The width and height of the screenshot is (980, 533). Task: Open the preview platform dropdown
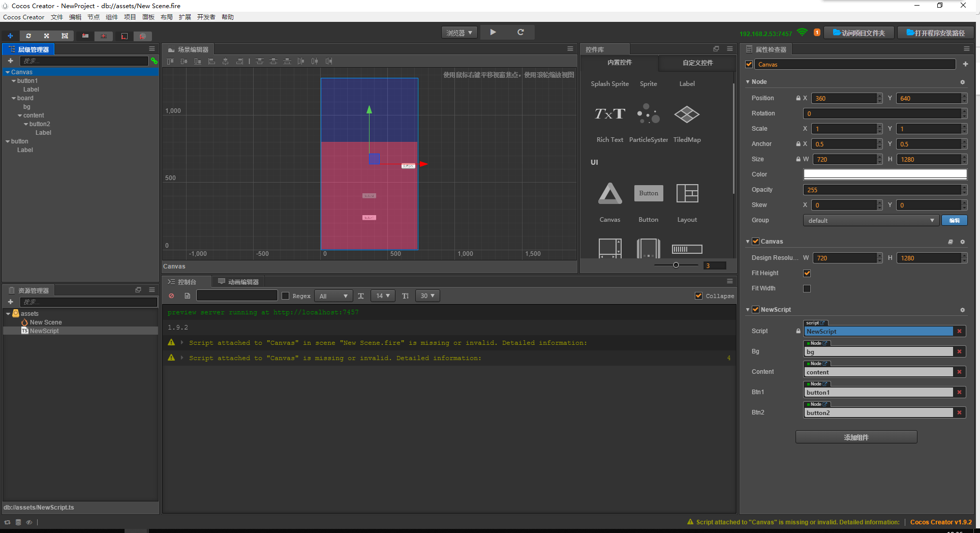pyautogui.click(x=460, y=33)
